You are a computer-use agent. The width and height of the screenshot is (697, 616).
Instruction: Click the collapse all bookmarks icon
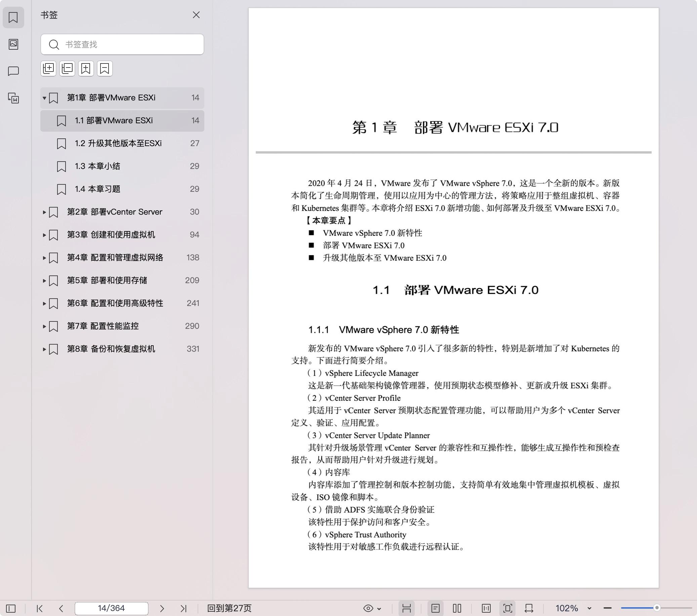[x=67, y=69]
